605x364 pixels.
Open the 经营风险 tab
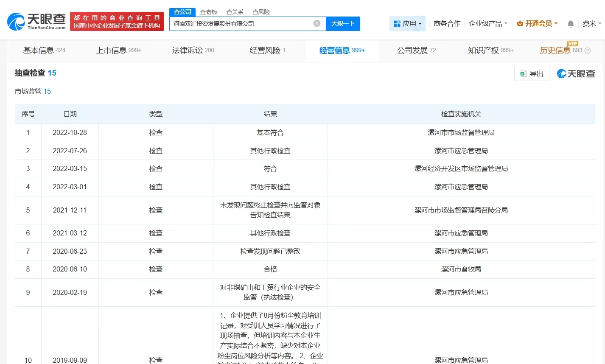[267, 50]
